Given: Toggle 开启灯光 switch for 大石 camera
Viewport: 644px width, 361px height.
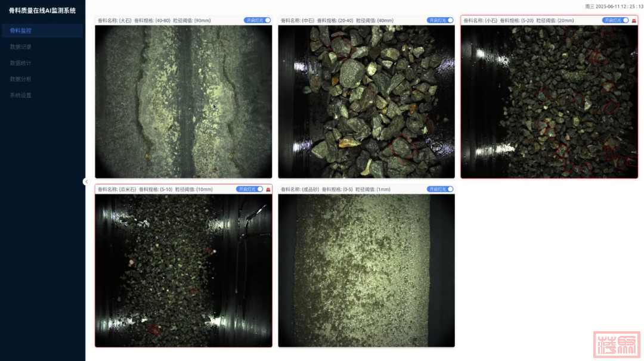Looking at the screenshot, I should click(x=258, y=20).
